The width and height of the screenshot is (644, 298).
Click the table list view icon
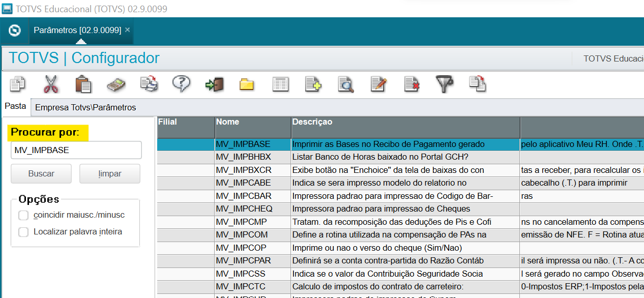[x=280, y=84]
